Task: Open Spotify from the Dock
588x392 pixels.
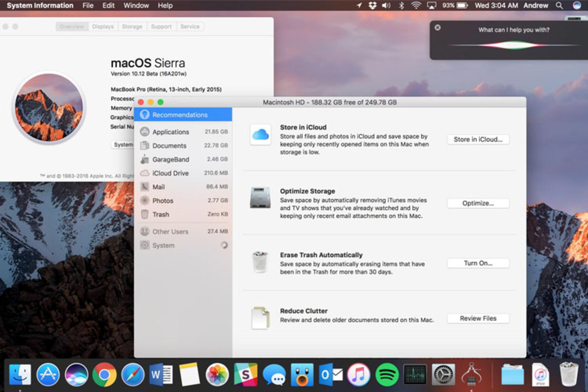Action: (387, 374)
